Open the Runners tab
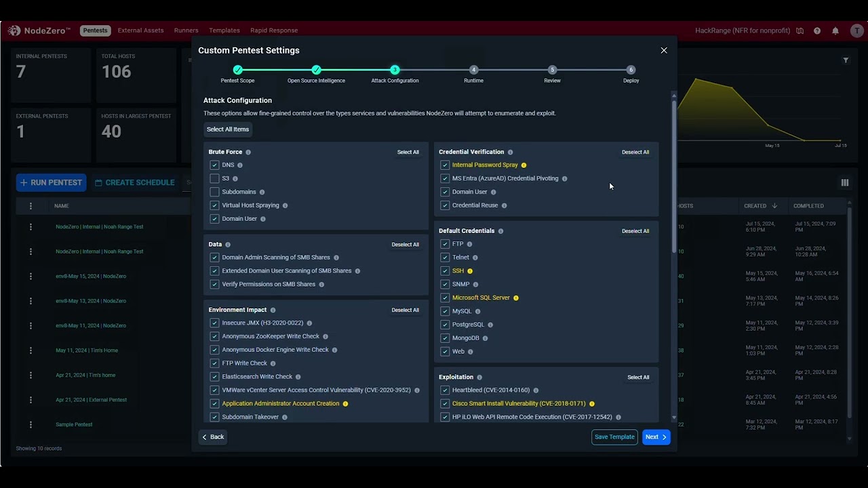Image resolution: width=868 pixels, height=488 pixels. [186, 30]
